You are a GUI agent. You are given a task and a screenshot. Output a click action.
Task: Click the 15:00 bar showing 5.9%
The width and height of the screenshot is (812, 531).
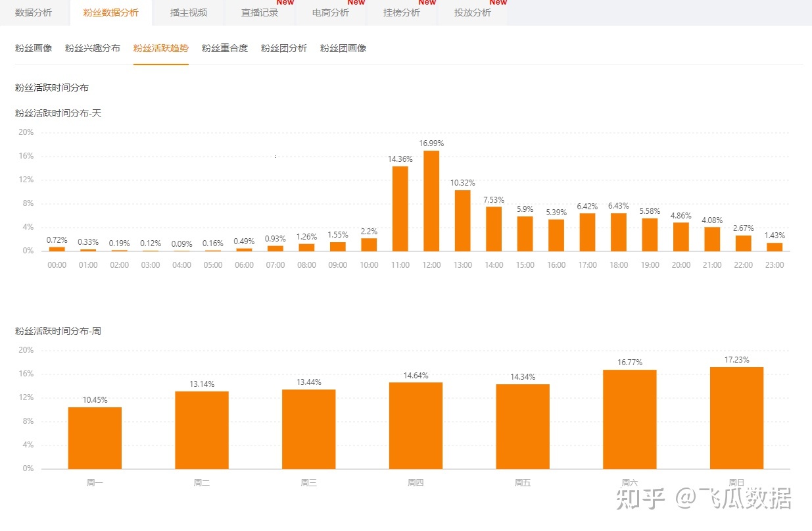pyautogui.click(x=525, y=234)
